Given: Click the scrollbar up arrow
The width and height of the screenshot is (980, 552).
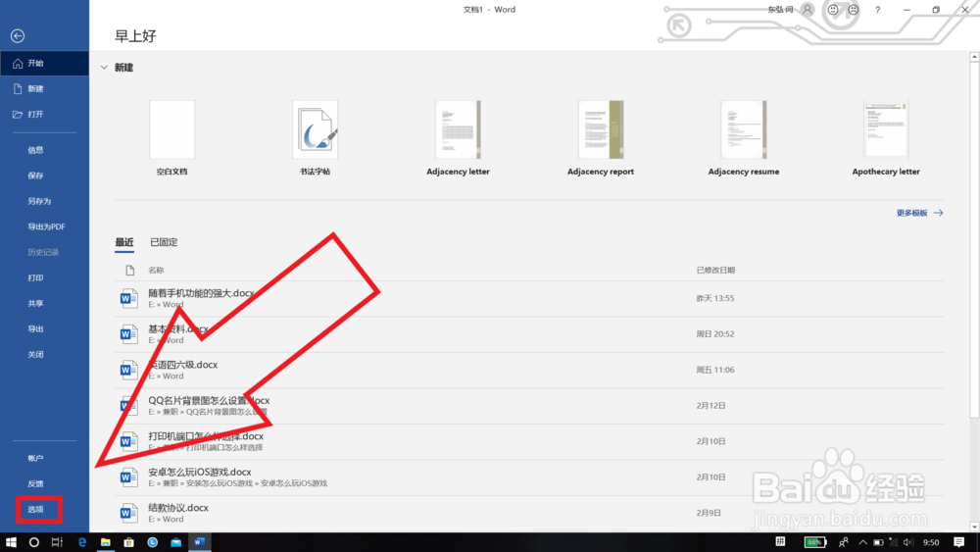Looking at the screenshot, I should 974,57.
